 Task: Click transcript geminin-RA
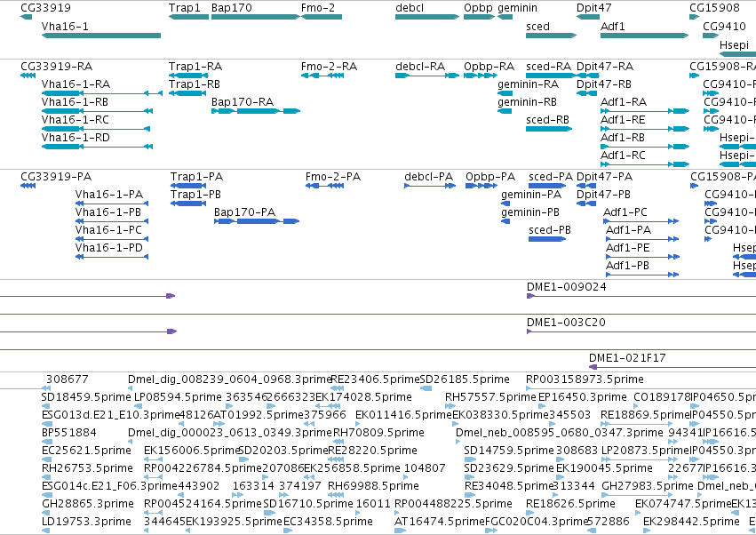(x=505, y=93)
